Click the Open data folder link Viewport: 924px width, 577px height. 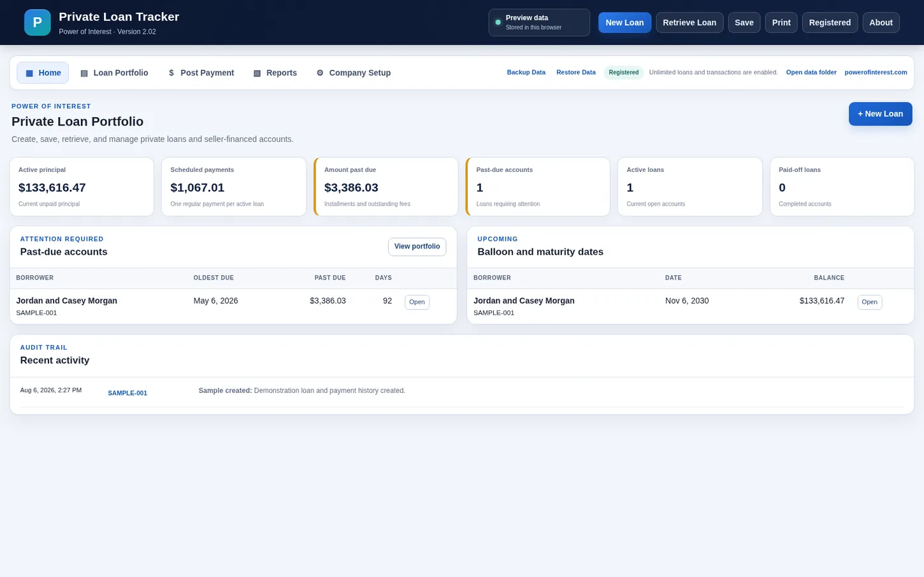point(811,73)
